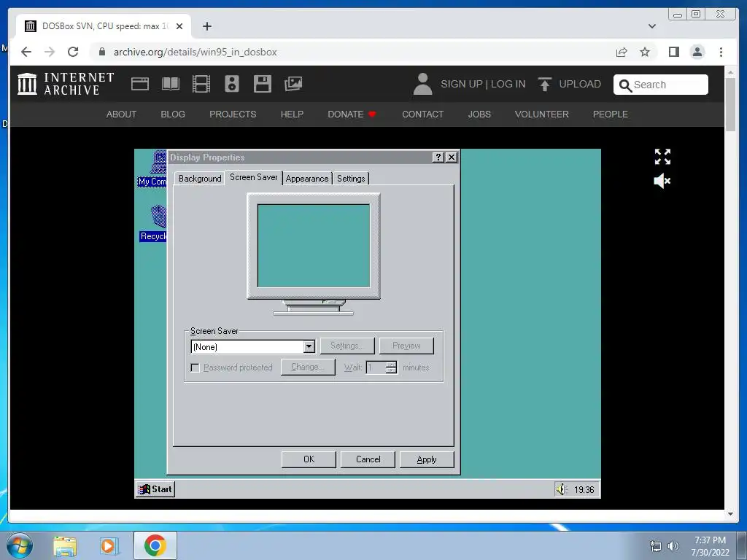Open the HELP menu item
Image resolution: width=747 pixels, height=560 pixels.
[x=292, y=114]
